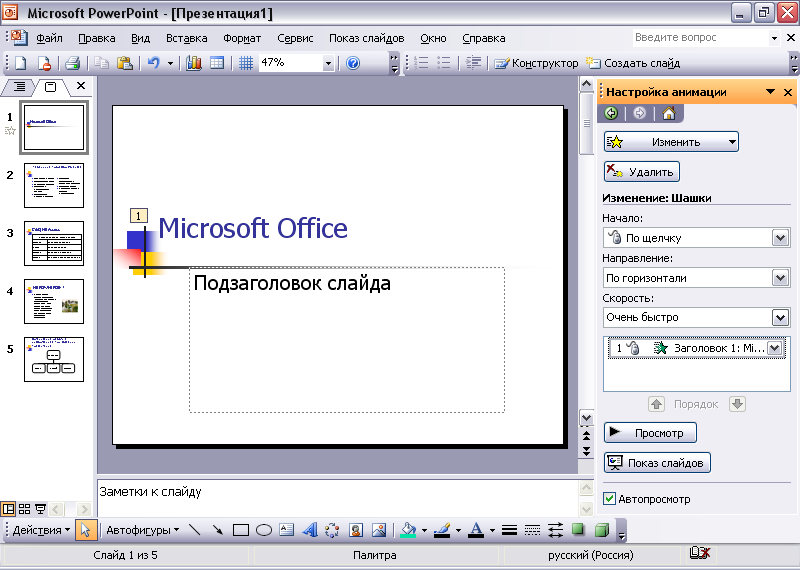Image resolution: width=800 pixels, height=570 pixels.
Task: Click the task pane Back arrow
Action: [x=611, y=113]
